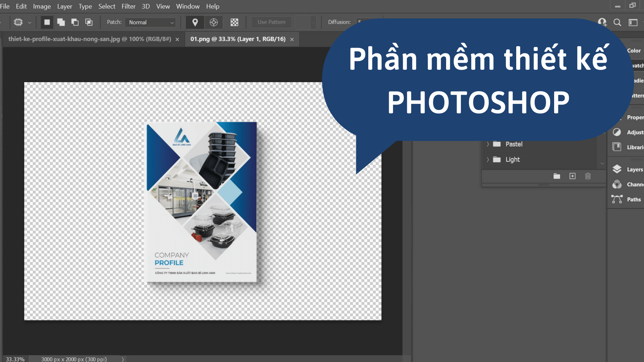Viewport: 644px width, 362px height.
Task: Click the 33.33% zoom level field
Action: [x=15, y=359]
